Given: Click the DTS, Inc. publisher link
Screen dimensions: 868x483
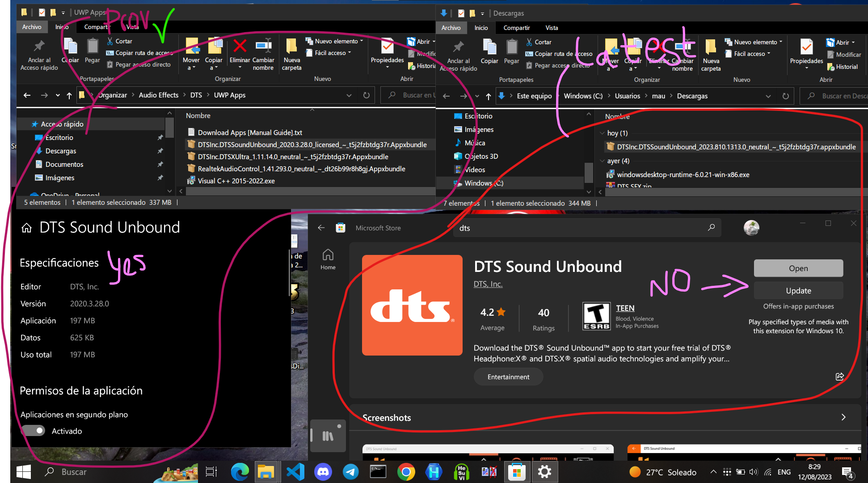Looking at the screenshot, I should click(488, 284).
